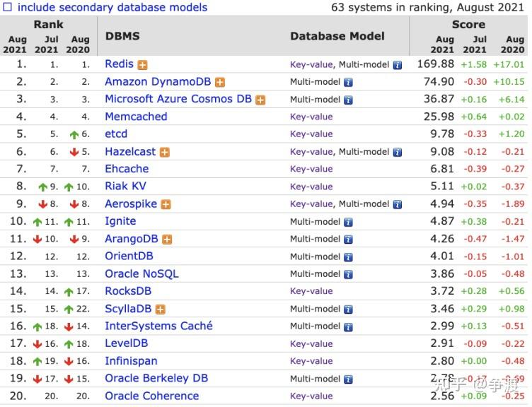Viewport: 532px width, 407px height.
Task: Click the text 63 systems in ranking, August 2021
Action: pos(427,7)
